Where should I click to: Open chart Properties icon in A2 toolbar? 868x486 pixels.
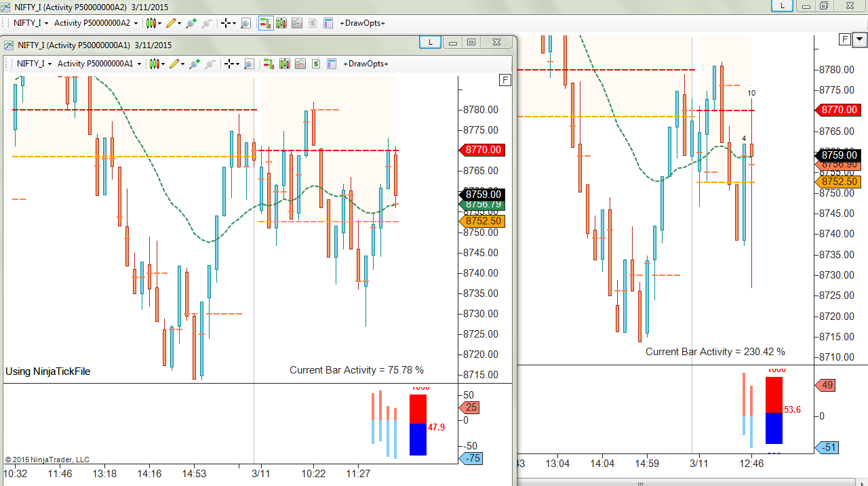click(328, 23)
